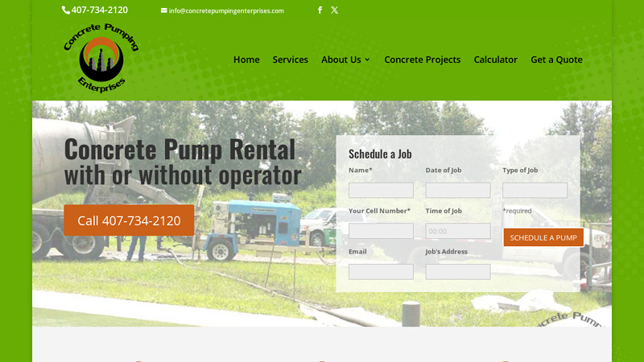
Task: Click the Schedule a Pump button
Action: click(x=543, y=237)
